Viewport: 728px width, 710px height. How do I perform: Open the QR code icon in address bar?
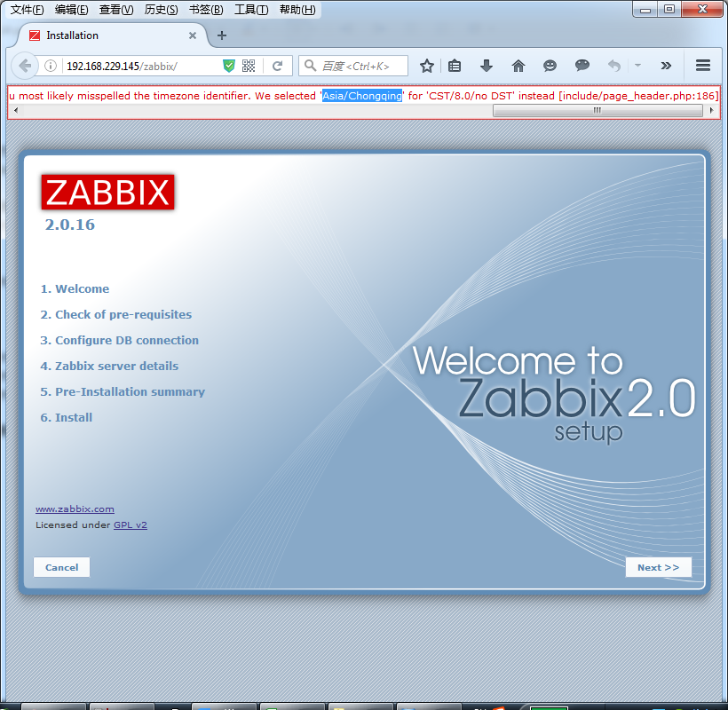pyautogui.click(x=249, y=66)
